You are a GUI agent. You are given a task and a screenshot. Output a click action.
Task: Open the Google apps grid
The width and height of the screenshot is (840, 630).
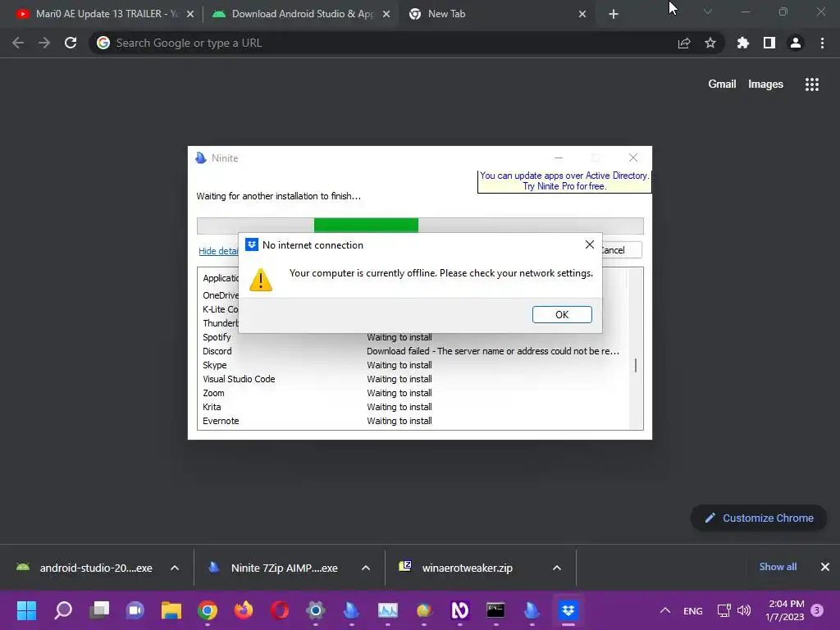click(x=812, y=84)
